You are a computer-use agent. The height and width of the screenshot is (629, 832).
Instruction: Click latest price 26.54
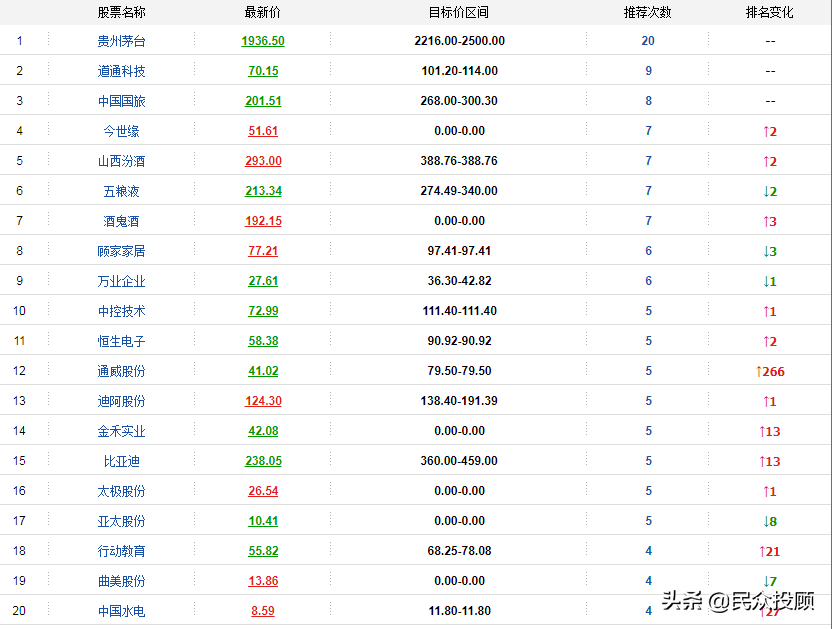click(x=263, y=490)
